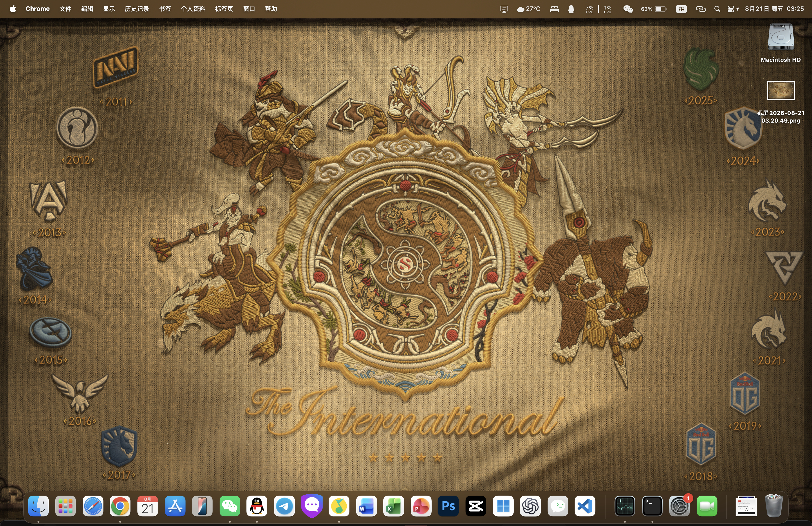Click the Google Chrome Dock icon
Viewport: 812px width, 526px height.
(x=120, y=506)
